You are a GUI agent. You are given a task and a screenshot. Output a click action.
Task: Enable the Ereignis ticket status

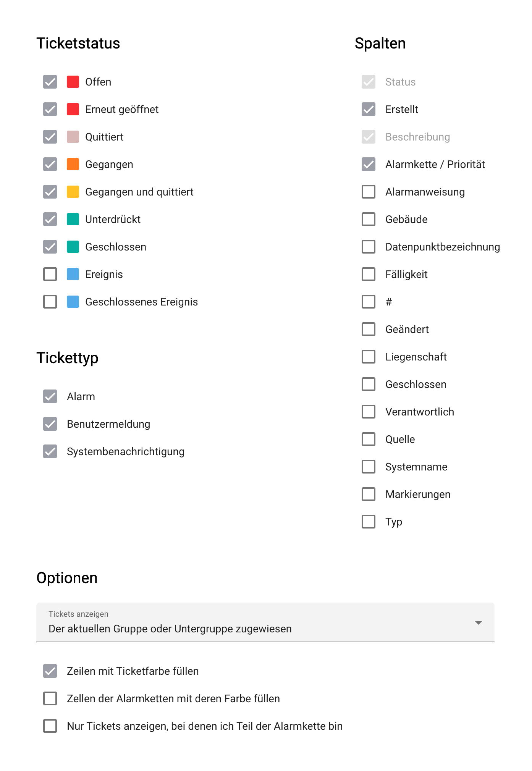click(50, 274)
